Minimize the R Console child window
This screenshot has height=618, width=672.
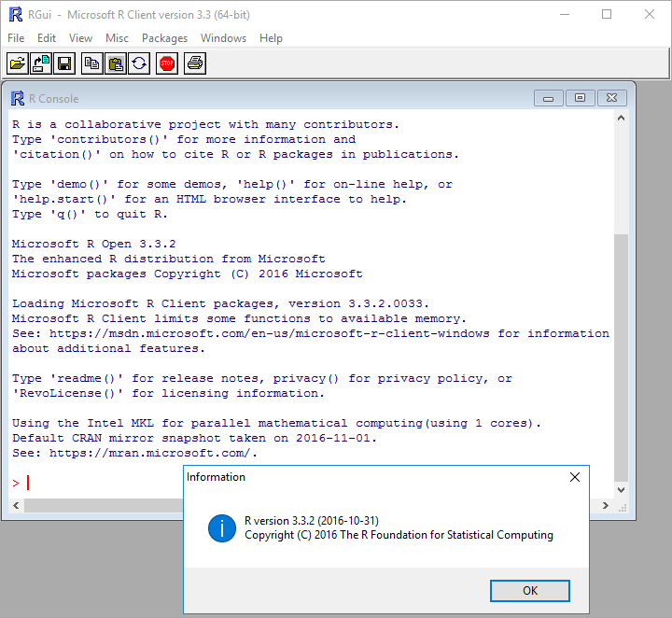click(x=549, y=98)
